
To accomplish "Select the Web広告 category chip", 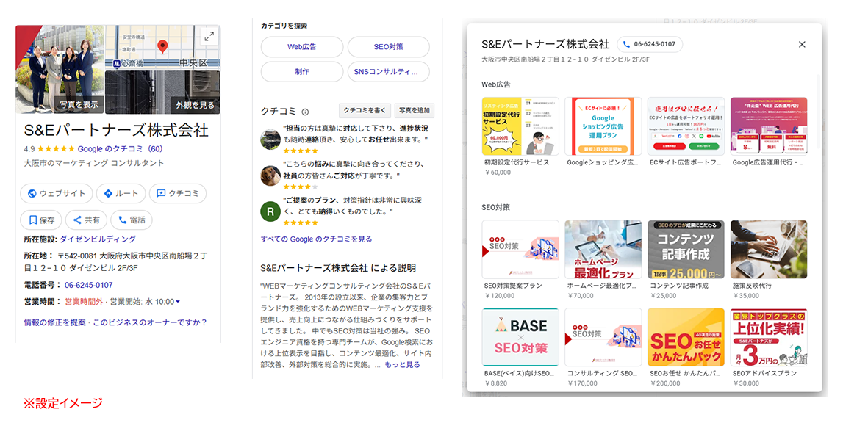I will (301, 47).
